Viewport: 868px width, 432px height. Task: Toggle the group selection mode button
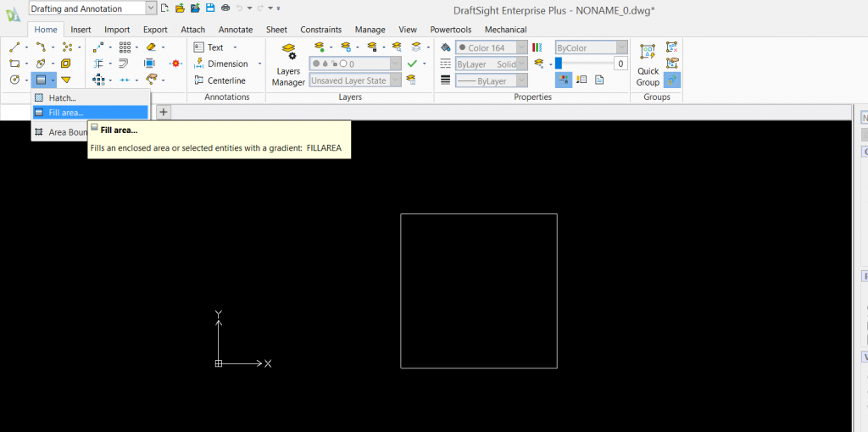(x=672, y=80)
